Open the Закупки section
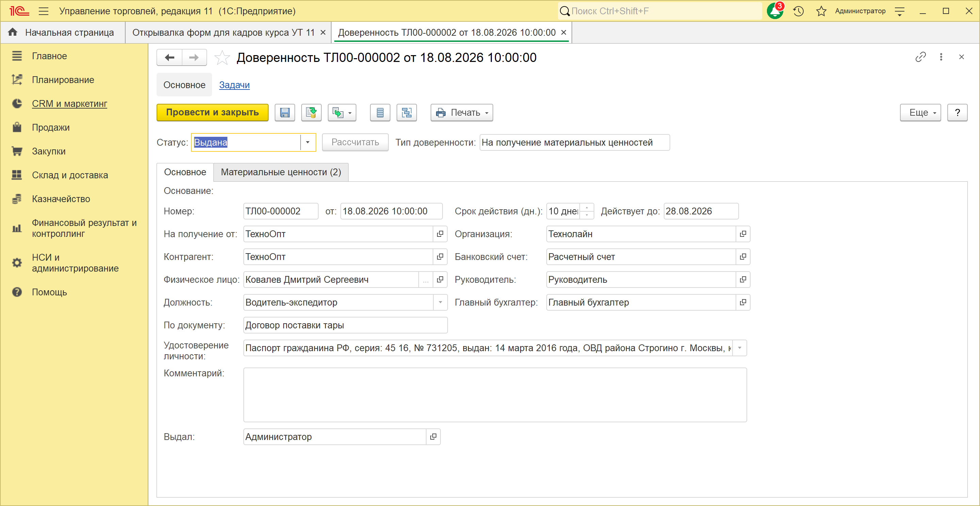This screenshot has height=506, width=980. pos(49,151)
